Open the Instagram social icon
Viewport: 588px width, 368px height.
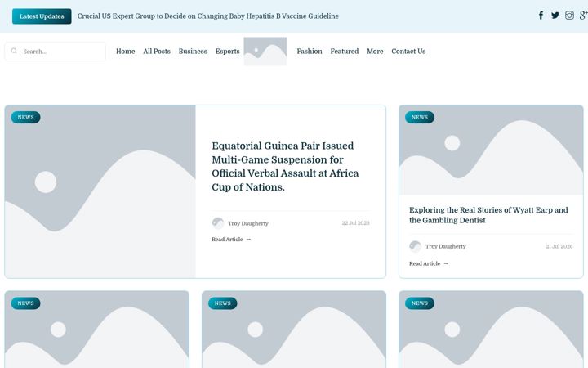click(x=569, y=16)
